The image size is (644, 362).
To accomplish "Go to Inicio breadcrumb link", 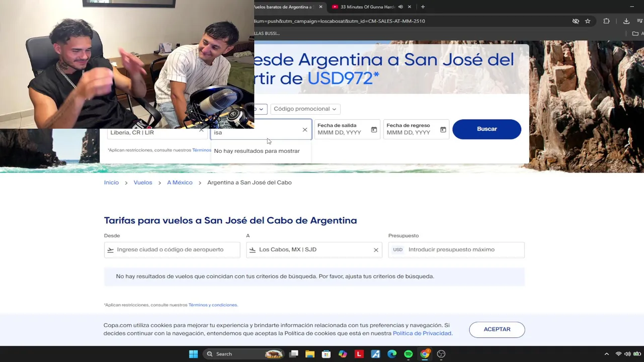I will (111, 183).
